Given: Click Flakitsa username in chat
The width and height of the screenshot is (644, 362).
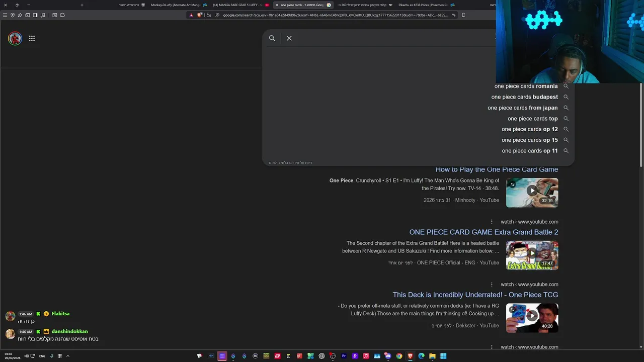Looking at the screenshot, I should [60, 314].
